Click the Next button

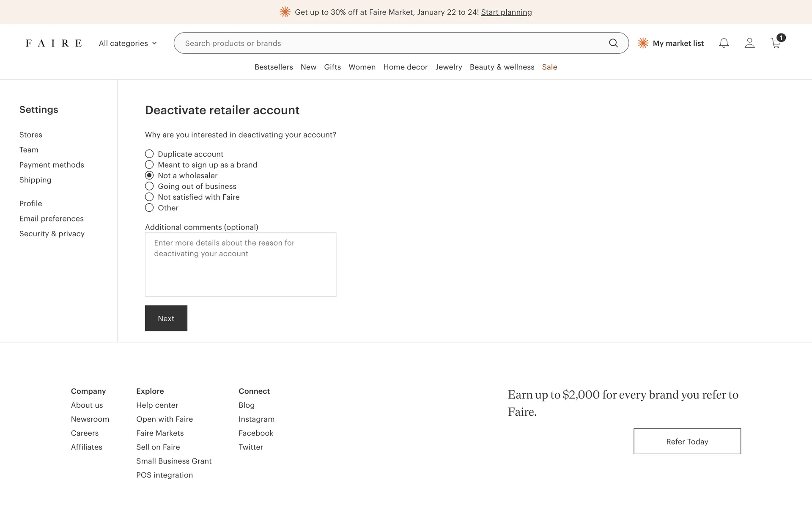[x=166, y=318]
